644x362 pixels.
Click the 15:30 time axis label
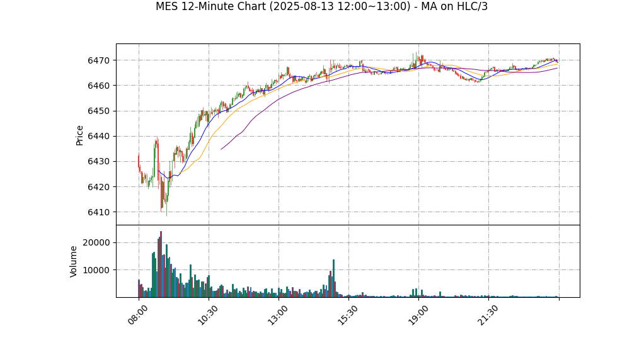[x=347, y=315]
